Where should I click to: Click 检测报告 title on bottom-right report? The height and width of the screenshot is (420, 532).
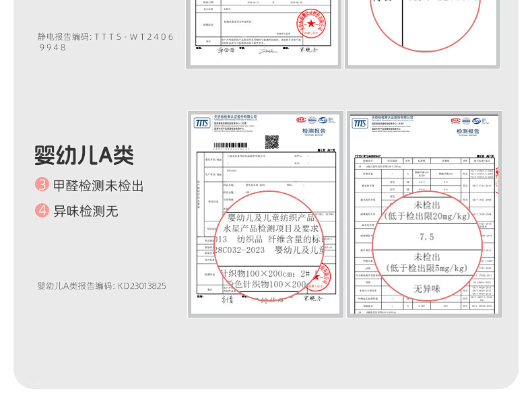click(x=467, y=132)
